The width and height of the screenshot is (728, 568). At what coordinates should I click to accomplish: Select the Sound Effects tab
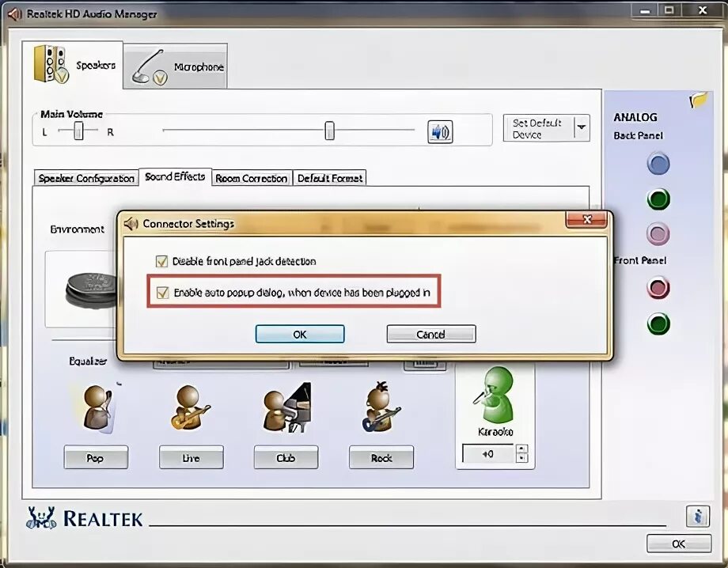click(175, 176)
